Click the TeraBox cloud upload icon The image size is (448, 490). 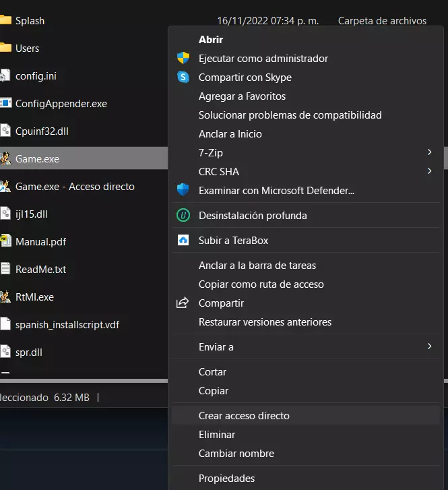coord(183,241)
